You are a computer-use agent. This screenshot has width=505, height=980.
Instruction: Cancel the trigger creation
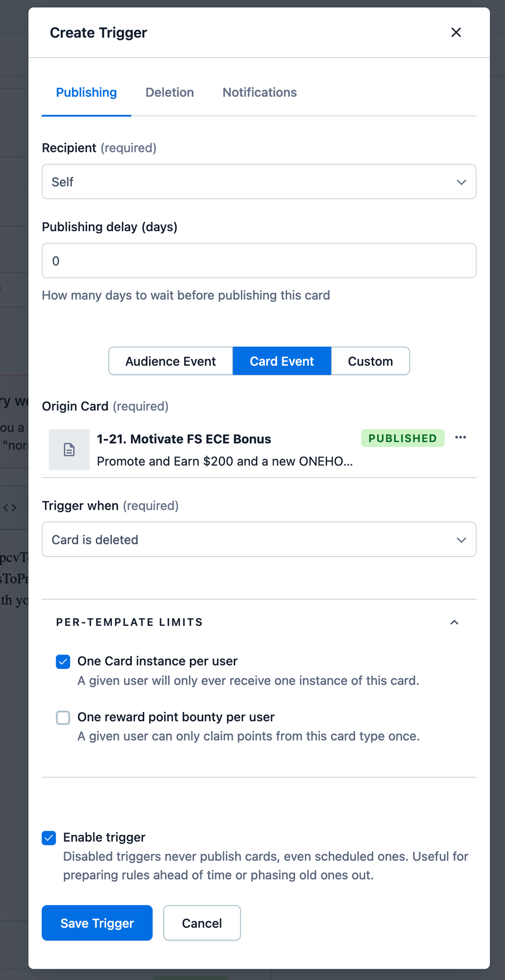(x=202, y=923)
